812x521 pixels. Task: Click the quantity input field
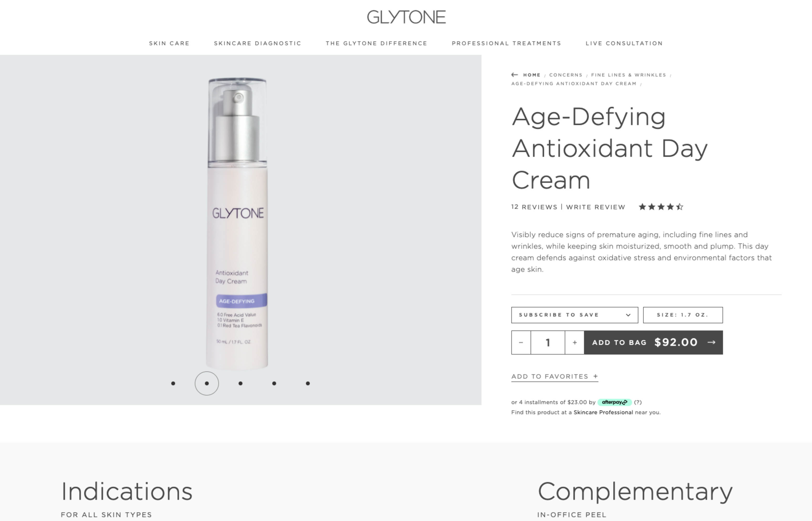point(547,342)
